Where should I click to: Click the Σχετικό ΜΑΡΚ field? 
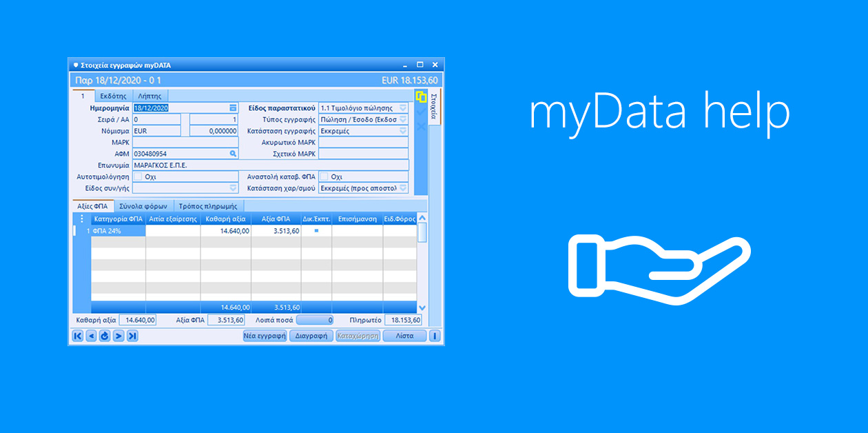364,154
